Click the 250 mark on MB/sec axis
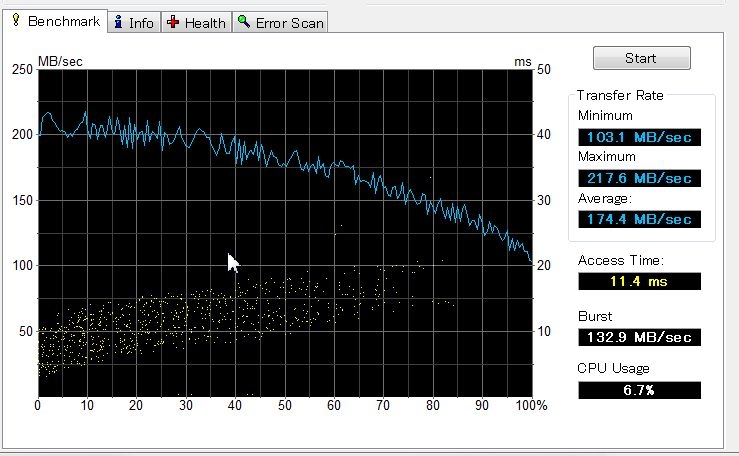Viewport: 739px width, 456px height. point(22,70)
